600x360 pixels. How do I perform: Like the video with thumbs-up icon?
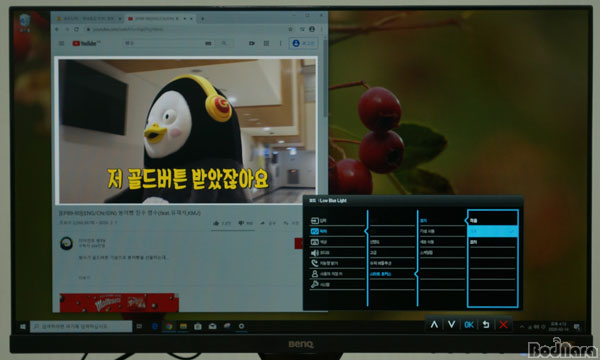pyautogui.click(x=216, y=223)
